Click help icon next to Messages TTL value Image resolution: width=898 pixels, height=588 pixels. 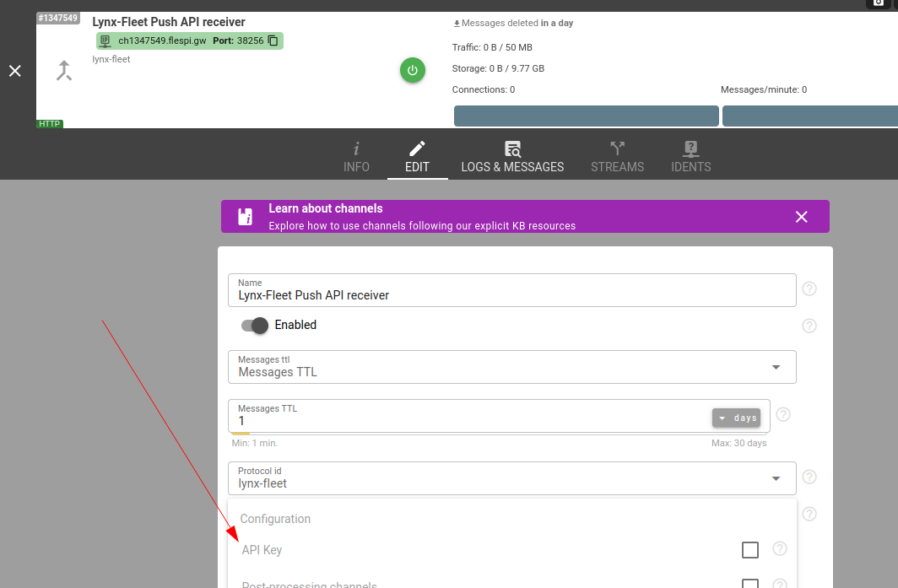782,414
